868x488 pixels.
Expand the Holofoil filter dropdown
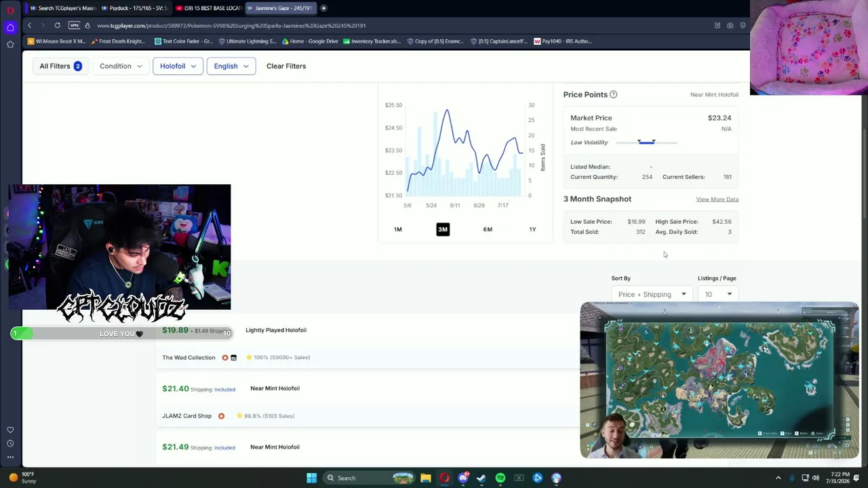(x=178, y=66)
